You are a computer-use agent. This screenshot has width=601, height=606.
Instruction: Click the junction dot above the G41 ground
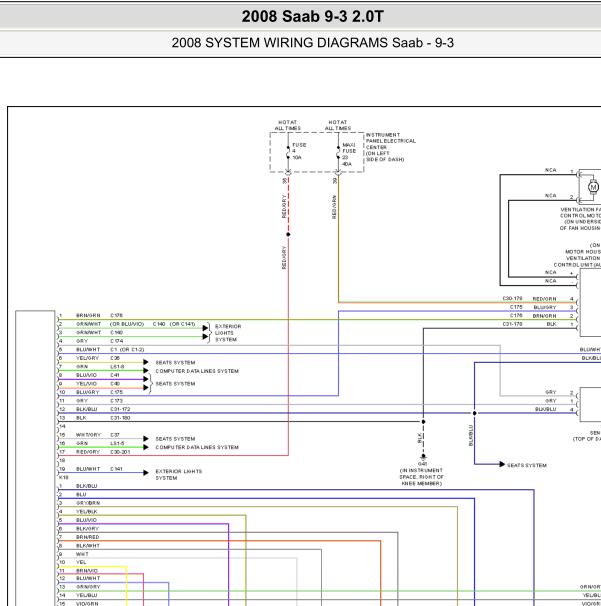pos(423,422)
